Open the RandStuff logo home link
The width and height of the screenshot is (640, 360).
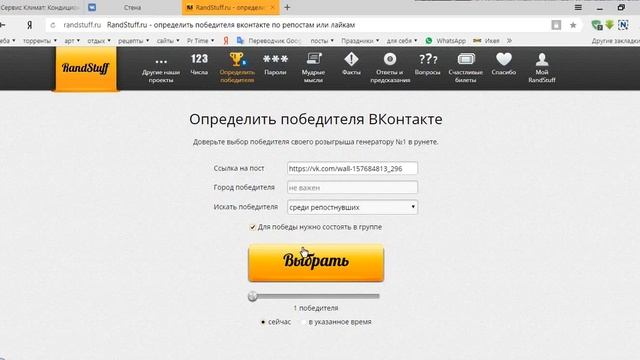86,68
